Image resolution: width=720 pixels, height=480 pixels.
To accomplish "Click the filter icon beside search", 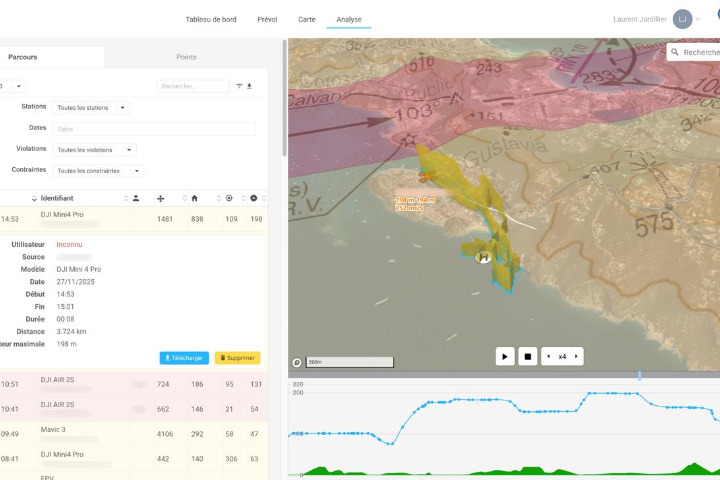I will pos(239,86).
